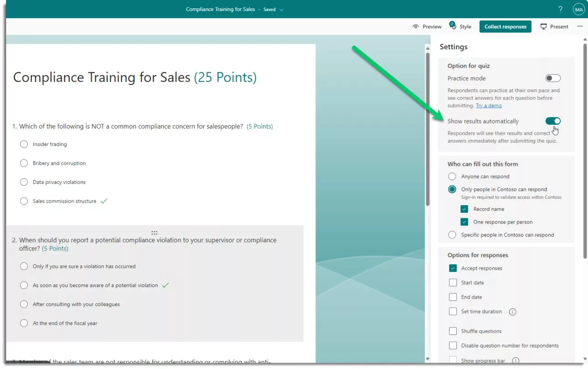Image resolution: width=588 pixels, height=369 pixels.
Task: Click the Help question mark icon
Action: coord(560,9)
